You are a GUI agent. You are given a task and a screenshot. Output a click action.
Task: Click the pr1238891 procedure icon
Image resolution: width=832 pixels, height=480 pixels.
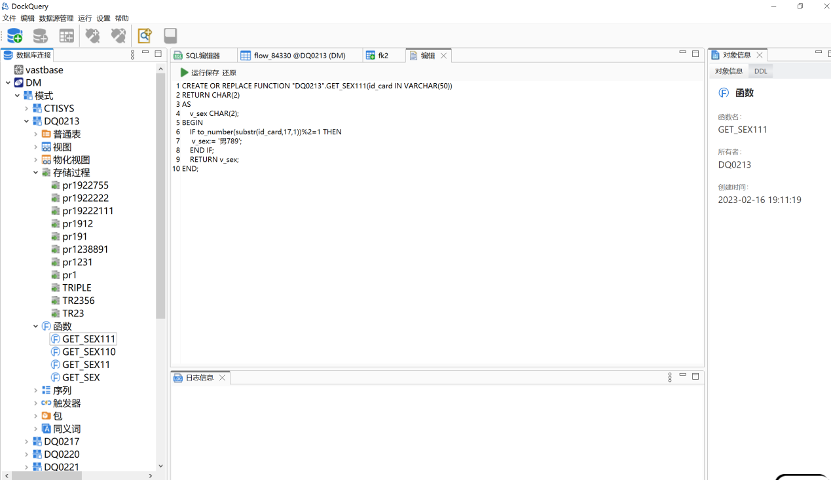[x=55, y=249]
